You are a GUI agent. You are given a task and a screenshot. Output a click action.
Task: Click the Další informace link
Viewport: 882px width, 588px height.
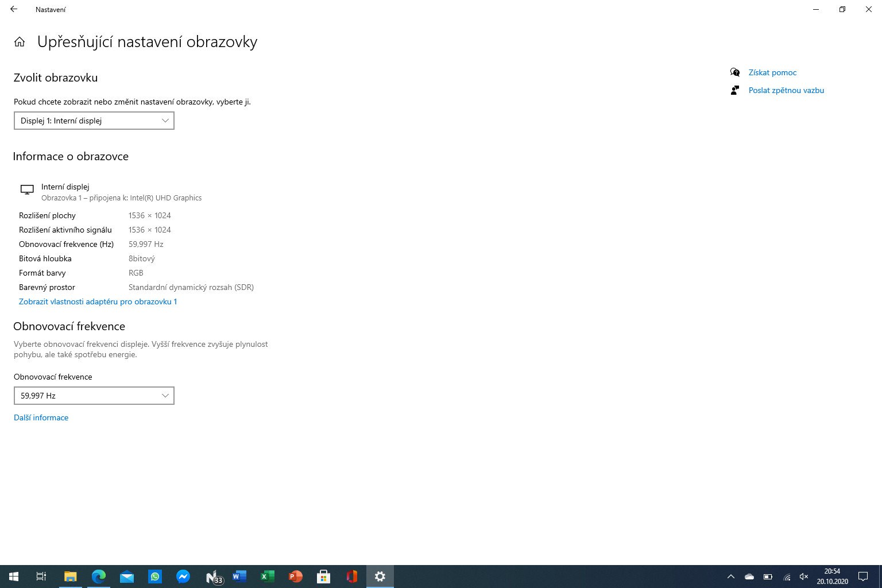41,417
